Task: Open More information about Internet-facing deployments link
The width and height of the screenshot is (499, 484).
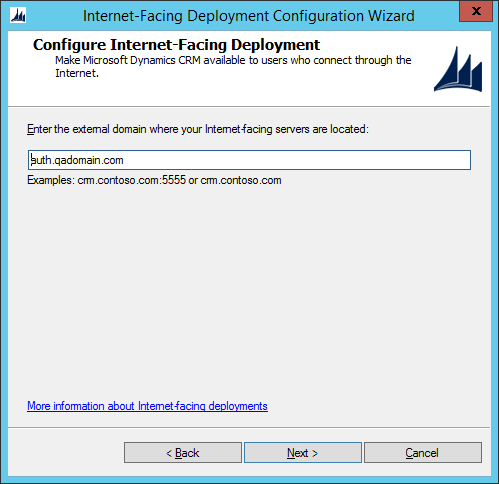Action: click(147, 406)
